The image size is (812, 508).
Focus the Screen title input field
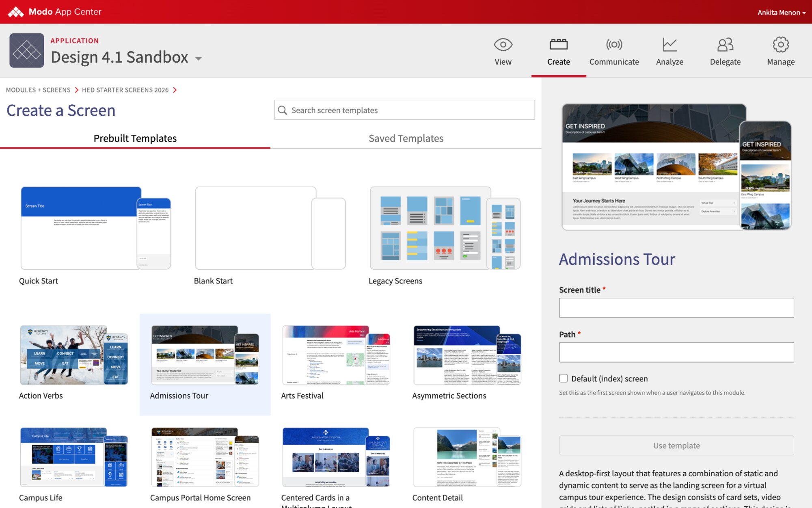coord(676,307)
